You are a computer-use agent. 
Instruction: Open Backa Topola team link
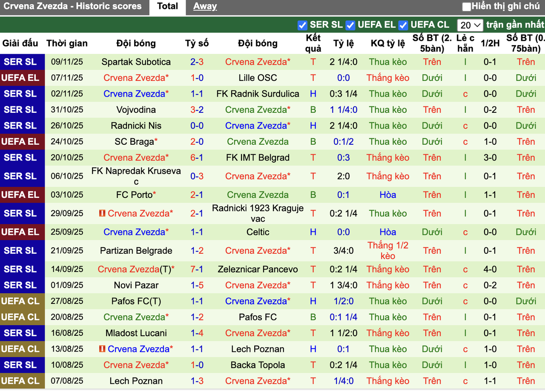click(x=258, y=365)
